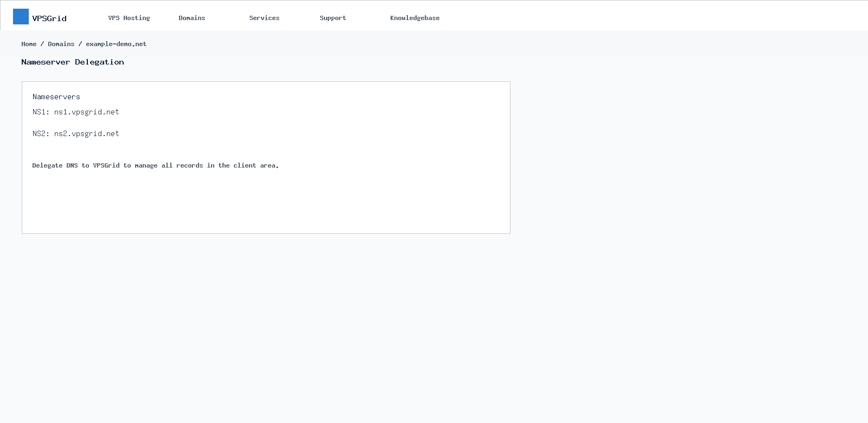Click the NS2: field label
The image size is (868, 423).
click(x=41, y=133)
